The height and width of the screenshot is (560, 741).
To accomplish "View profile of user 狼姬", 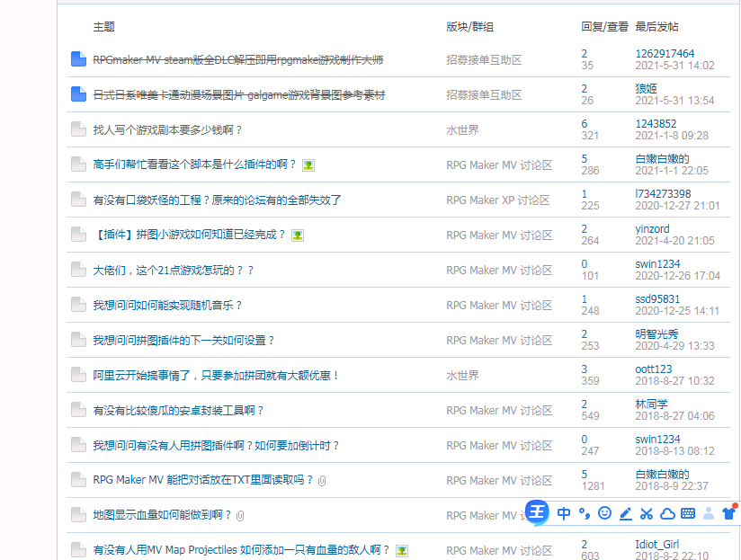I will (x=646, y=88).
